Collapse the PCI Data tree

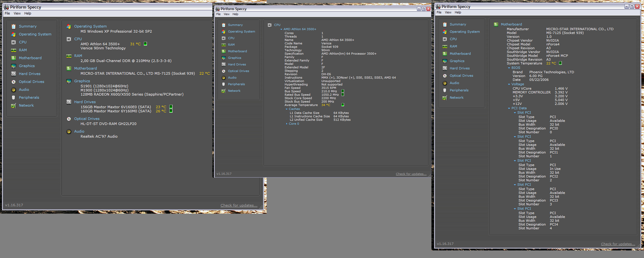pyautogui.click(x=509, y=108)
